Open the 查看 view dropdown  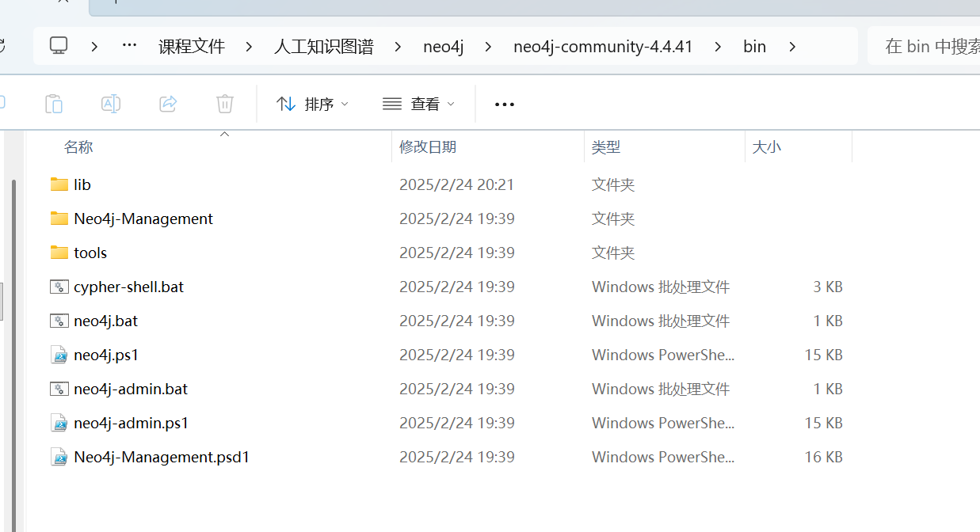418,104
